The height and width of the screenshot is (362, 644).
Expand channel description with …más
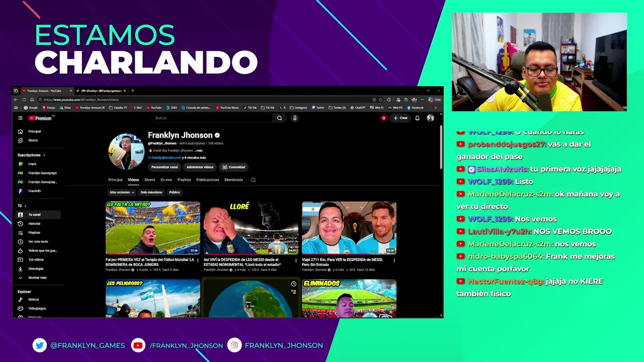pyautogui.click(x=198, y=150)
